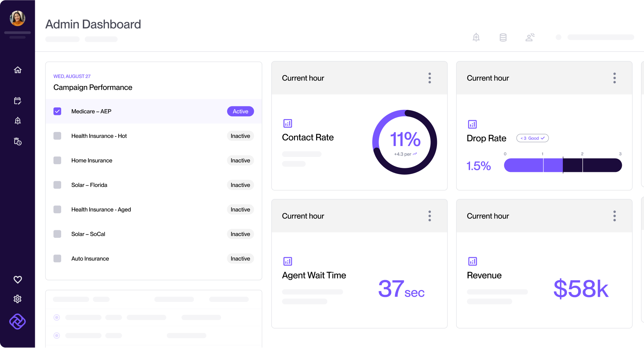Open the sidebar alert bell icon
Image resolution: width=644 pixels, height=348 pixels.
18,121
